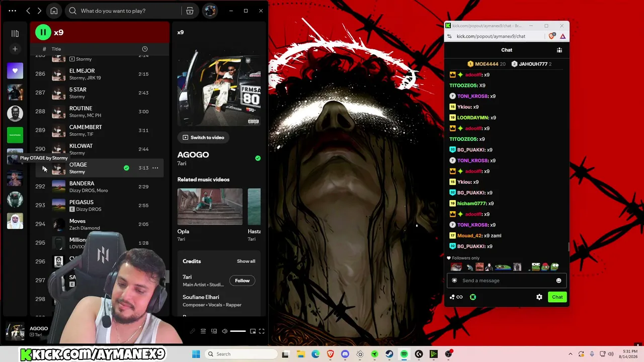
Task: Click the Kick chat address bar URL
Action: [x=491, y=36]
